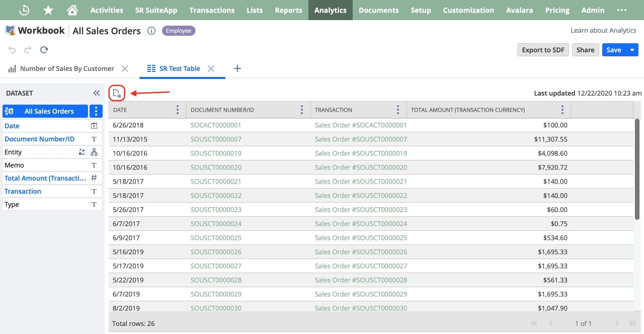Screen dimensions: 644x334
Task: Go to the previous page of results
Action: [x=551, y=323]
